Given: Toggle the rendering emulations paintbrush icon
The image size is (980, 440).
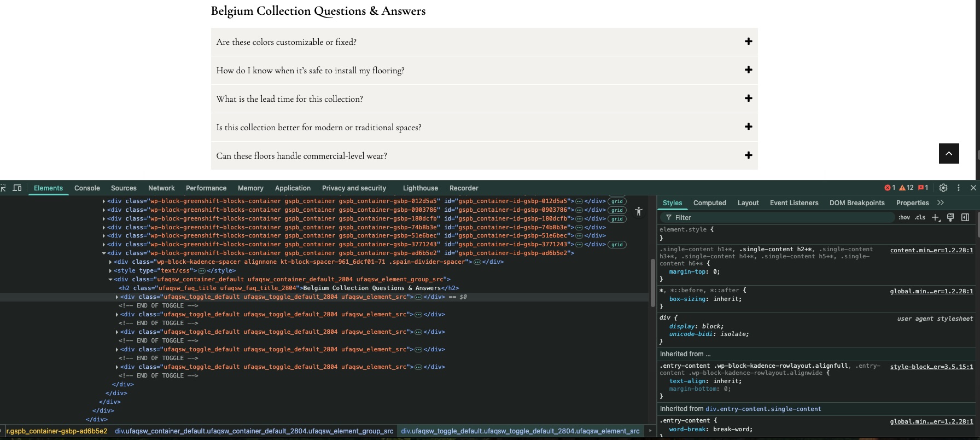Looking at the screenshot, I should 950,217.
